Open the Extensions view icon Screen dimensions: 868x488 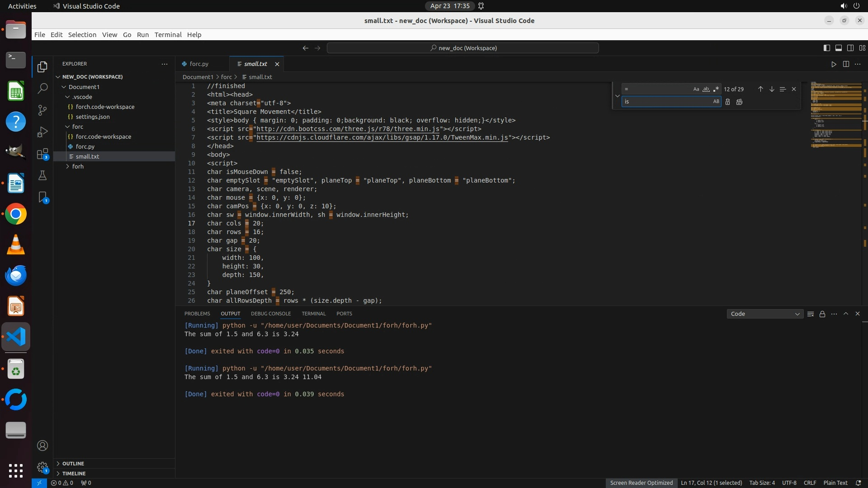[x=42, y=154]
